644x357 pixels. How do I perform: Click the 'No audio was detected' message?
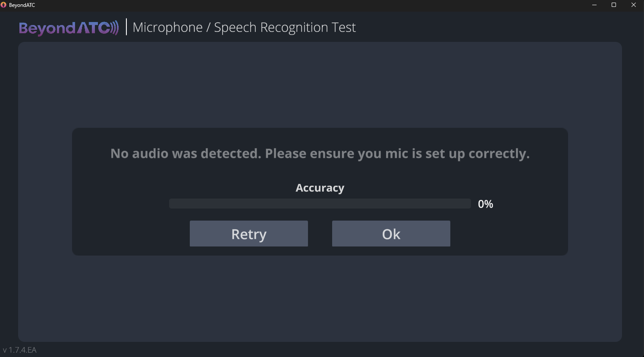point(320,154)
